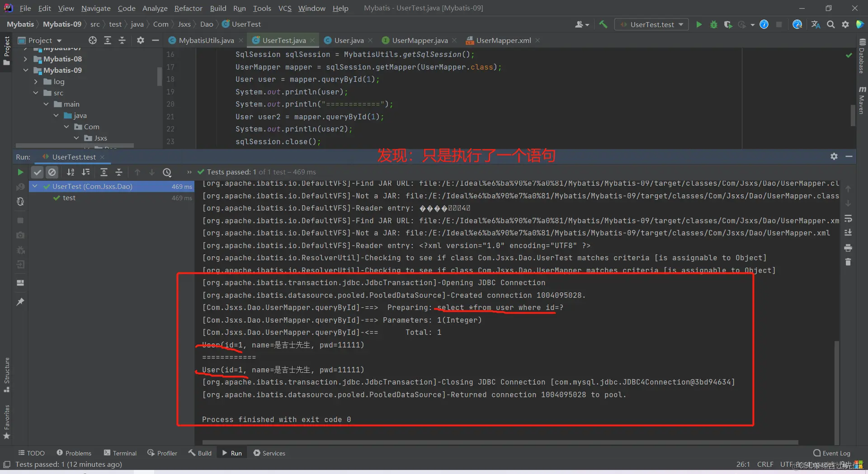This screenshot has width=868, height=474.
Task: Collapse the main folder node
Action: [46, 104]
